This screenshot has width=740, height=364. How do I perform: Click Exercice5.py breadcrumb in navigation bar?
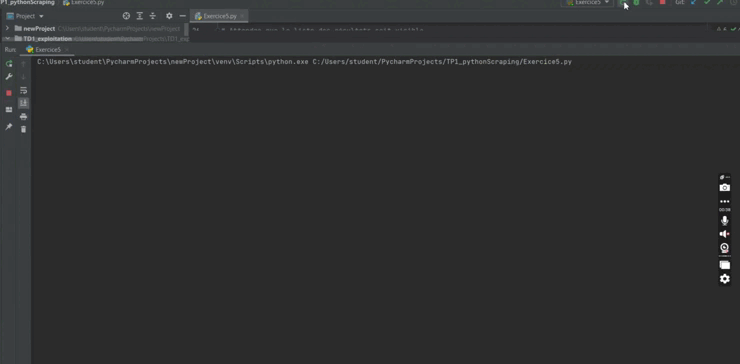point(84,2)
